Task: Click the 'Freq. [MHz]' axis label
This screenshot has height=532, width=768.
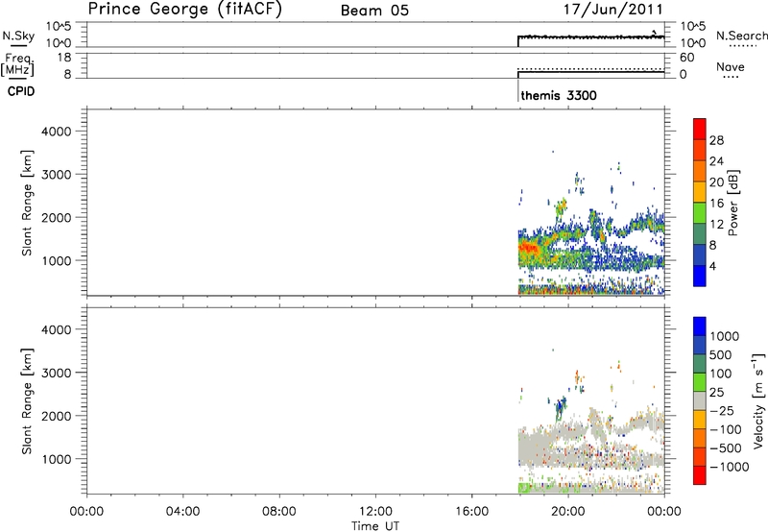Action: [18, 63]
